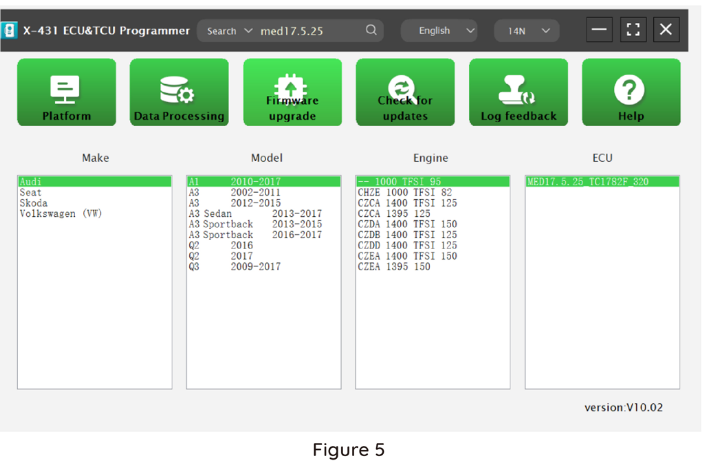Select MED17.5.25_TC1782F_320 ECU entry
704x468 pixels.
tap(587, 182)
